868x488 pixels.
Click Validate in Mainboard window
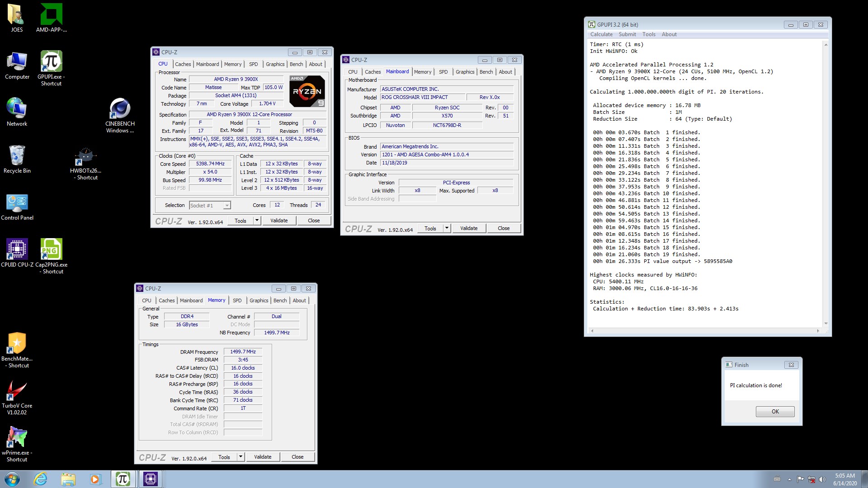469,228
